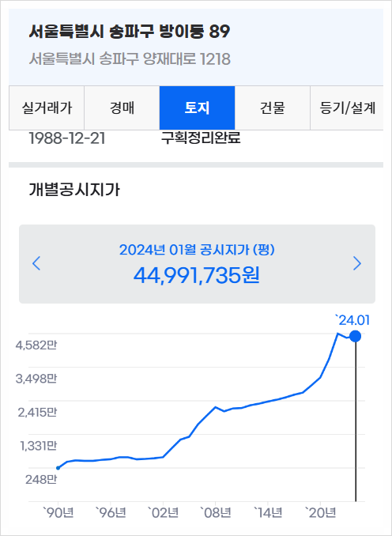Screen dimensions: 392x536
Task: Switch to the 실거래가 tab
Action: pyautogui.click(x=47, y=108)
